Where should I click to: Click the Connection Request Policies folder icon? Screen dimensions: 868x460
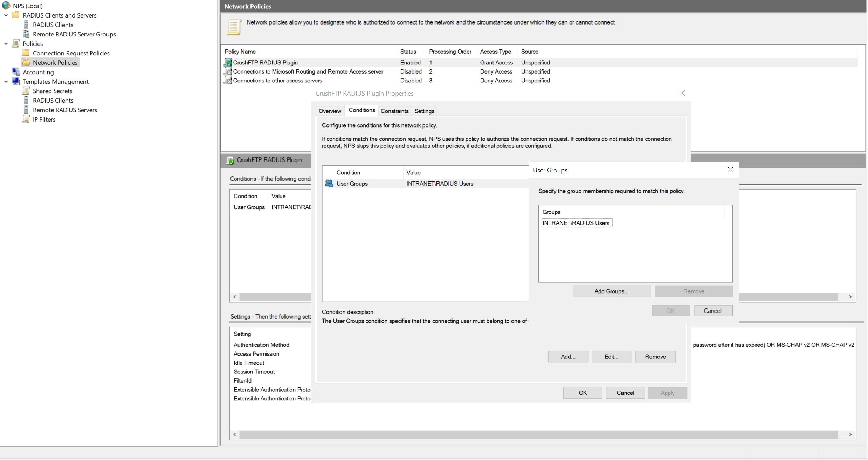[26, 53]
